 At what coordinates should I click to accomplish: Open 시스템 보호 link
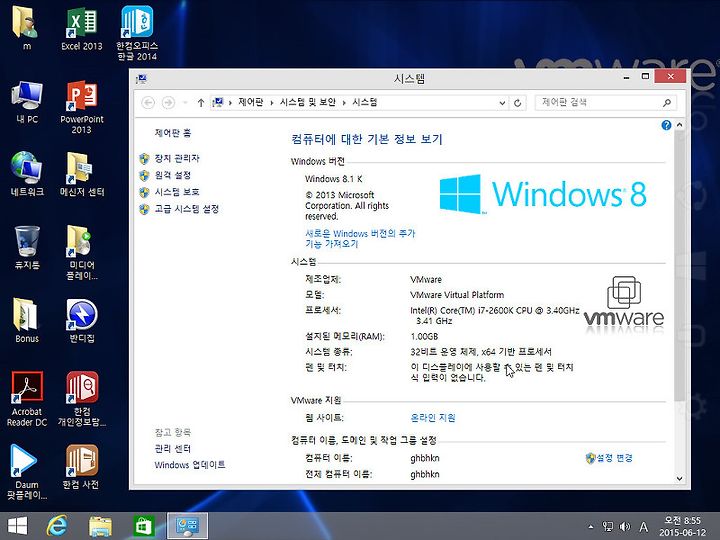tap(177, 192)
